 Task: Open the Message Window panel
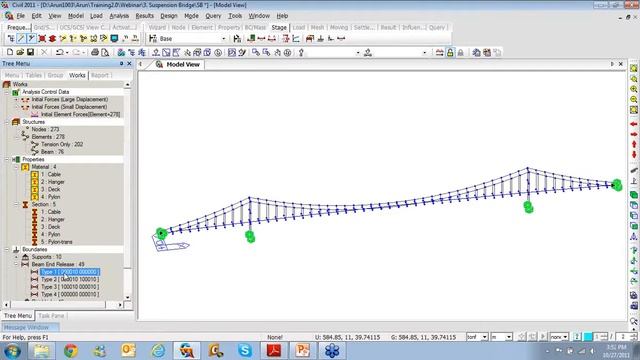tap(30, 327)
